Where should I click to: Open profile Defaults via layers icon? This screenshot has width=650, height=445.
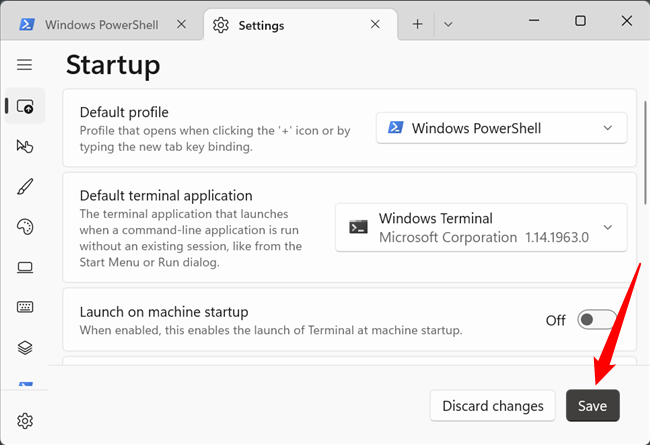25,347
